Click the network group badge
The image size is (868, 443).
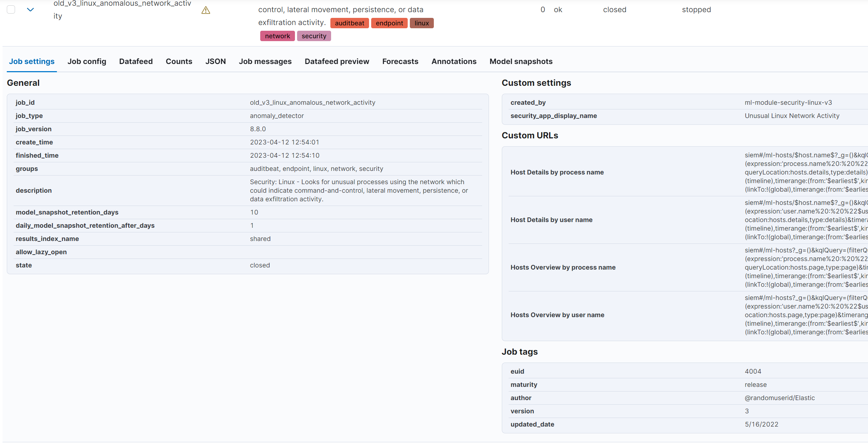pyautogui.click(x=277, y=36)
